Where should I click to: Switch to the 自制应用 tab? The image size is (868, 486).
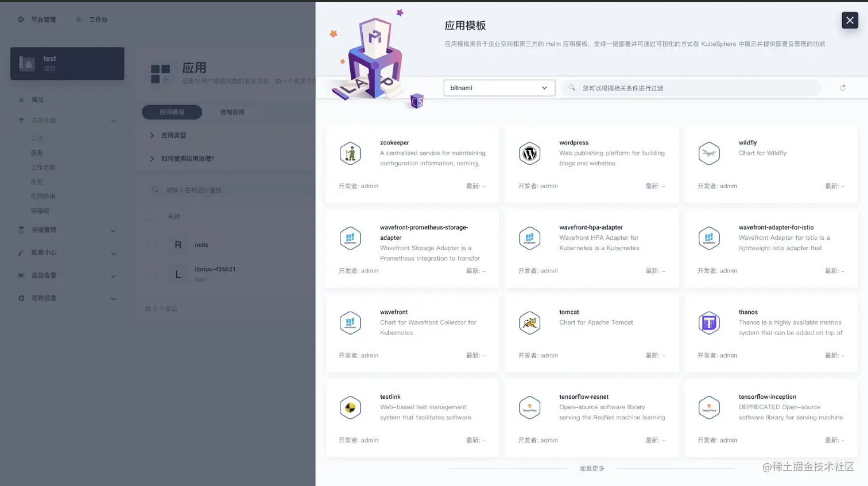(232, 112)
